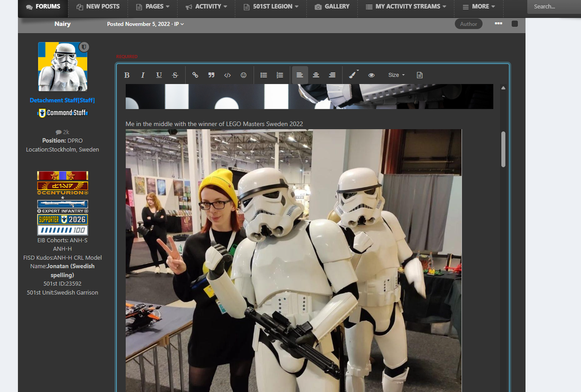The height and width of the screenshot is (392, 581).
Task: Insert a code snippet
Action: tap(227, 75)
